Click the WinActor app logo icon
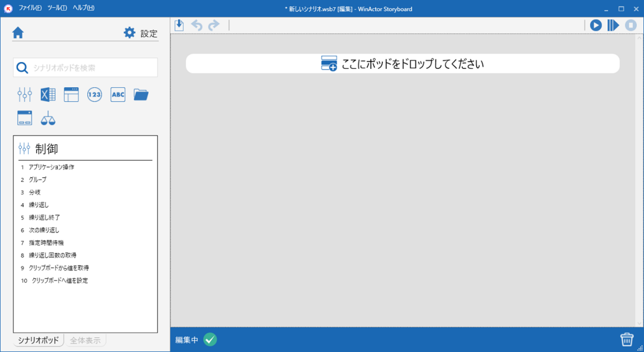Screen dimensions: 644x352 pyautogui.click(x=8, y=8)
